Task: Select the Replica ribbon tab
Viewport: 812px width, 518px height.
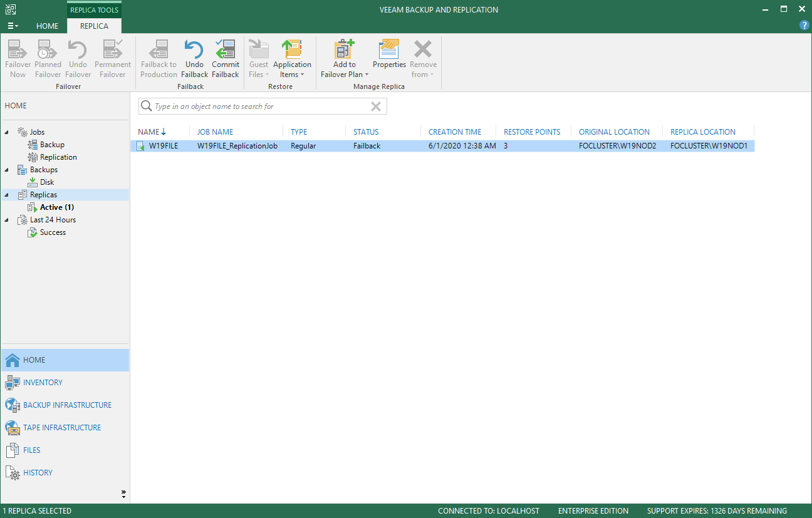Action: (94, 26)
